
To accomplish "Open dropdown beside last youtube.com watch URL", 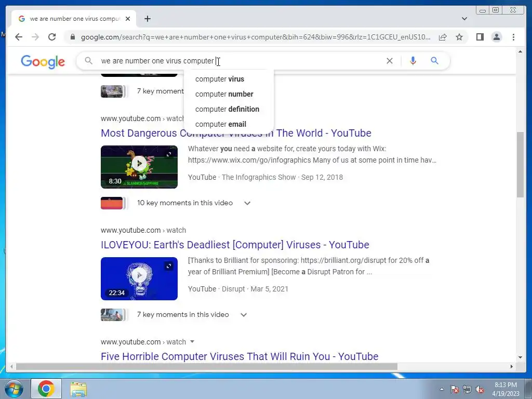I will pos(192,342).
